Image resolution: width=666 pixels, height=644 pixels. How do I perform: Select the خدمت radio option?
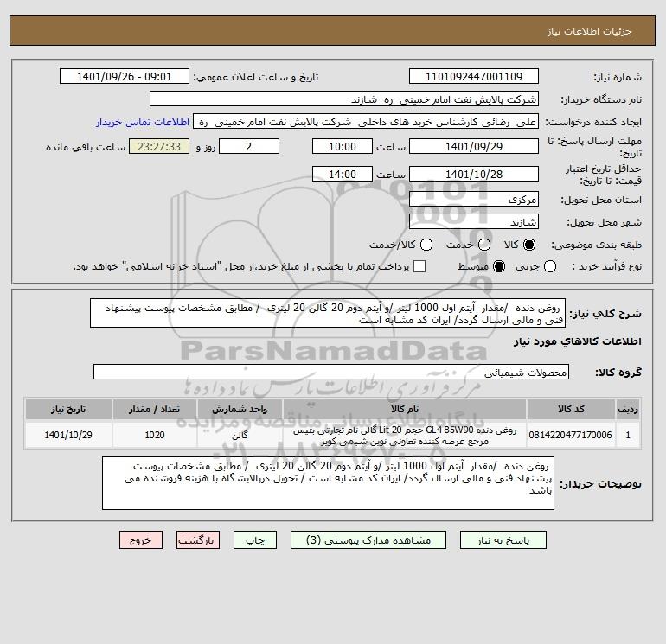(x=484, y=245)
